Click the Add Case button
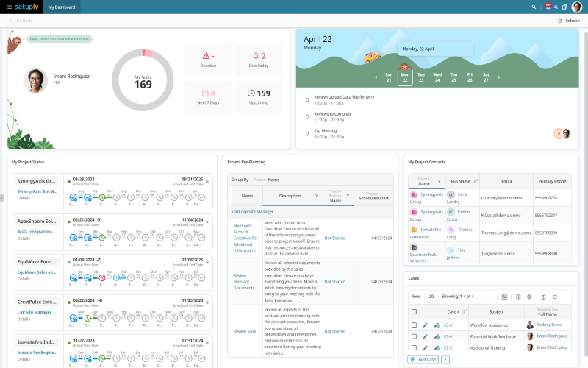The height and width of the screenshot is (368, 588). (x=423, y=359)
